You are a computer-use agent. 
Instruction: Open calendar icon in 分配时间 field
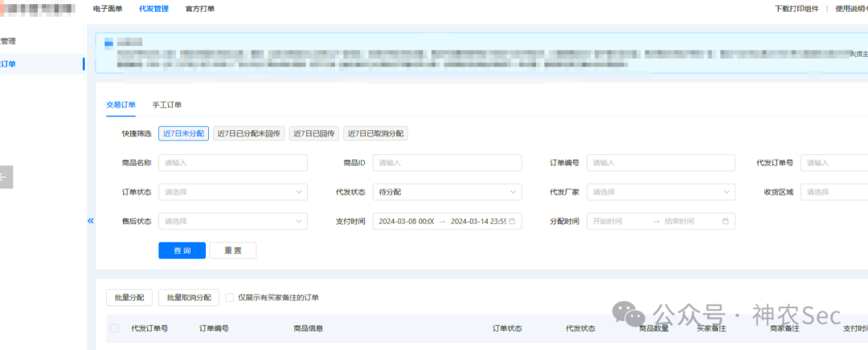(725, 222)
